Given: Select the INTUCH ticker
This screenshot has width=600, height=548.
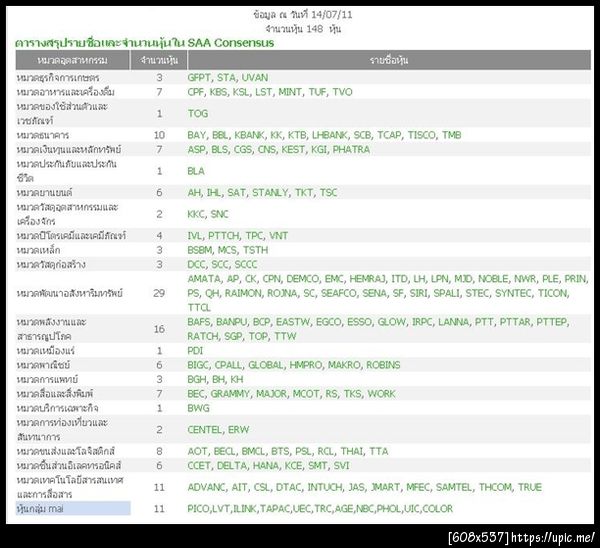Looking at the screenshot, I should (x=325, y=488).
